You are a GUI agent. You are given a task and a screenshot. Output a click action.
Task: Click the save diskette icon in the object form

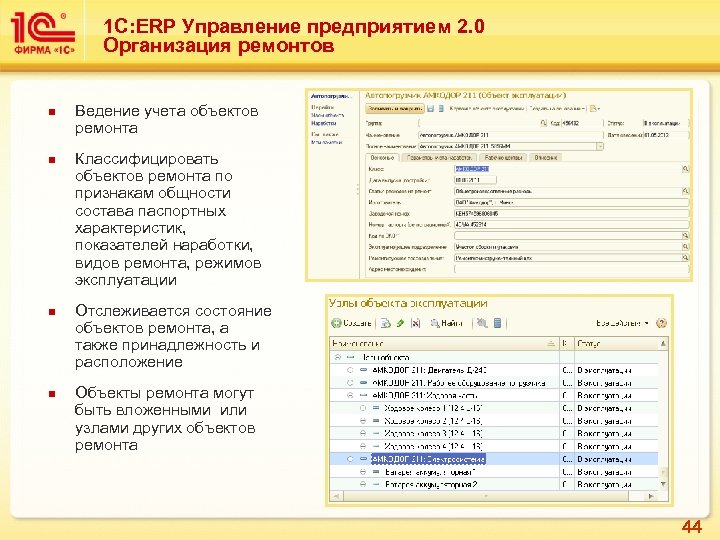431,109
